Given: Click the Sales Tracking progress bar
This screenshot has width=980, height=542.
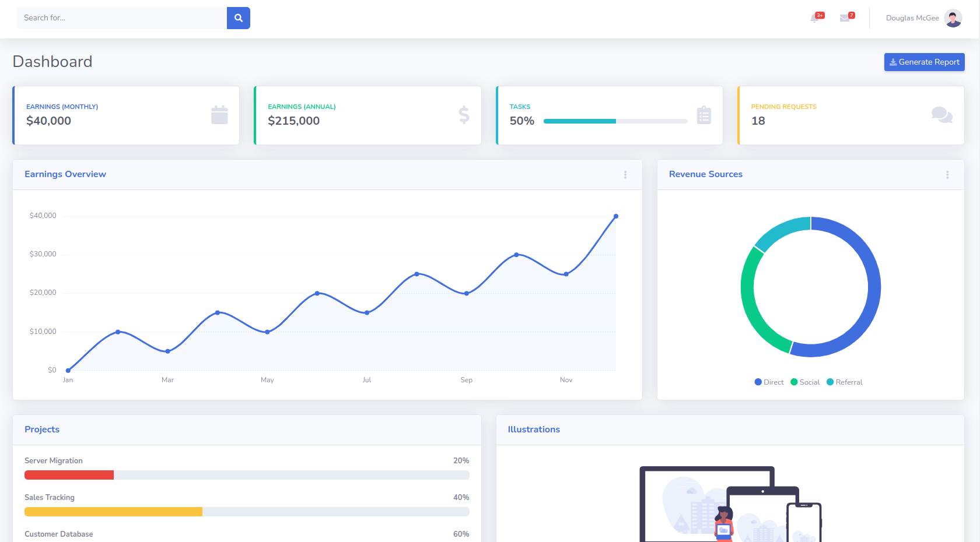Looking at the screenshot, I should tap(247, 512).
